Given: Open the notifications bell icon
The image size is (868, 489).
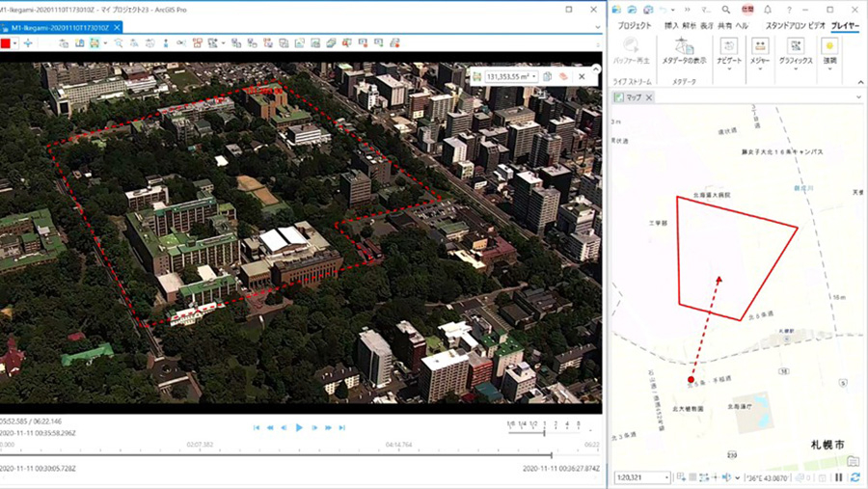Looking at the screenshot, I should pos(768,10).
